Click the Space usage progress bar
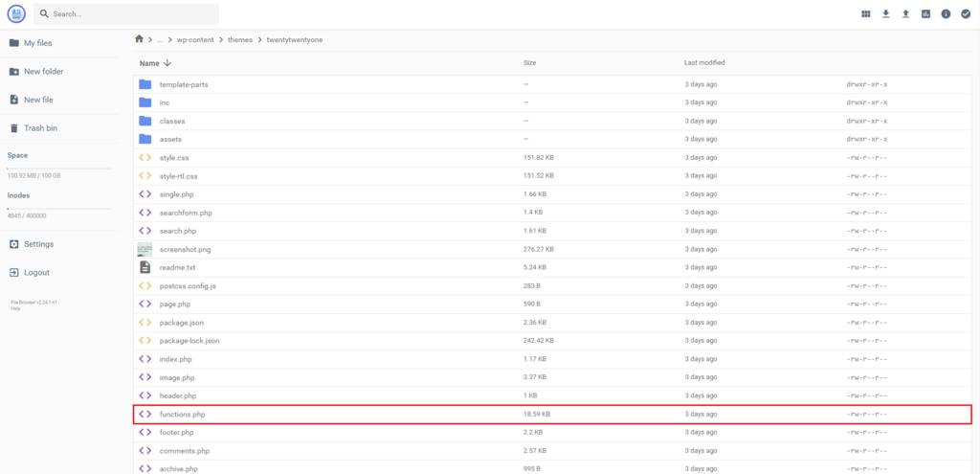The width and height of the screenshot is (980, 474). (59, 169)
